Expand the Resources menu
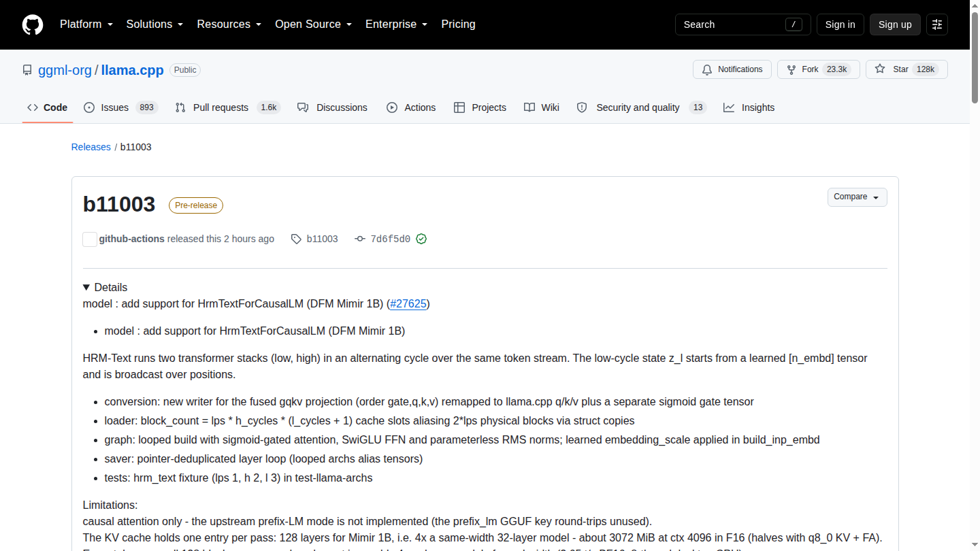 (229, 24)
